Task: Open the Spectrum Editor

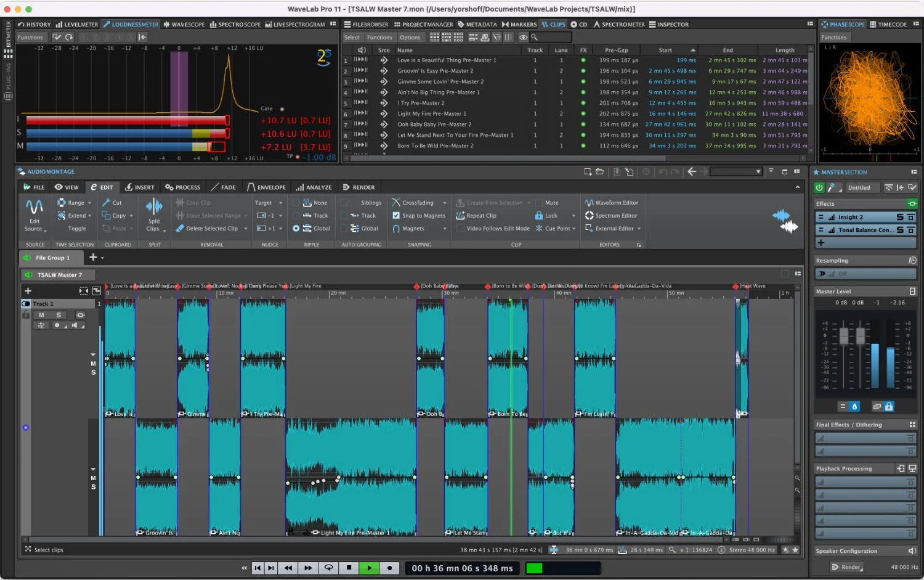Action: [611, 216]
